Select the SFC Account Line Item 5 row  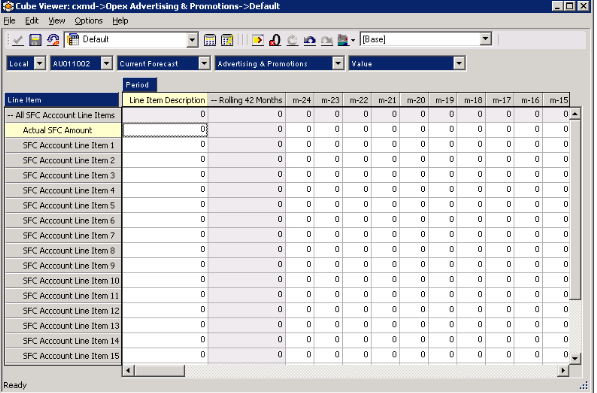(63, 205)
